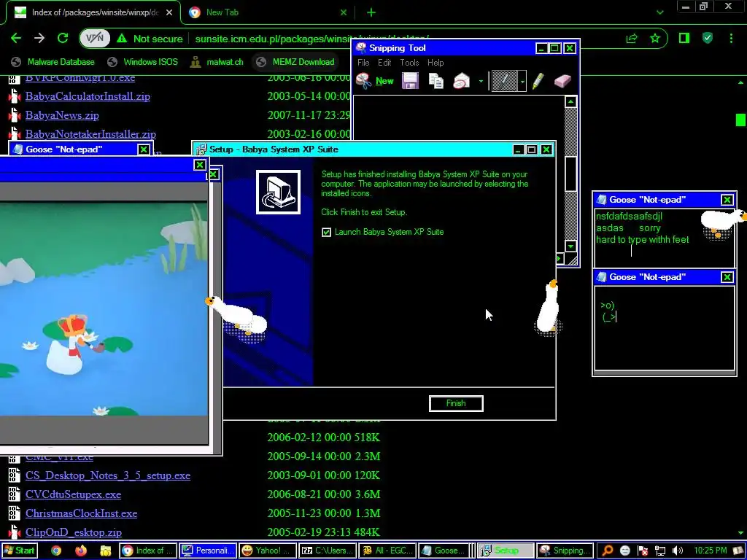This screenshot has width=747, height=560.
Task: Click the green shield extension icon
Action: [708, 38]
